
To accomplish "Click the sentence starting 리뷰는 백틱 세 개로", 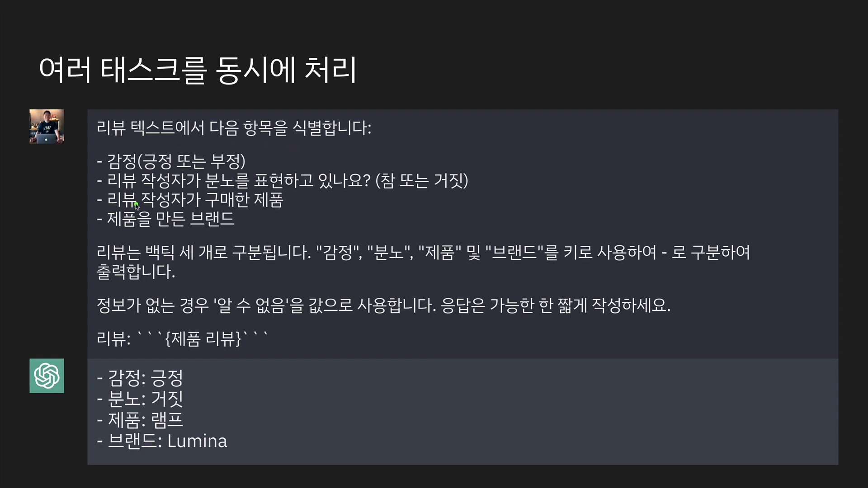I will coord(423,252).
